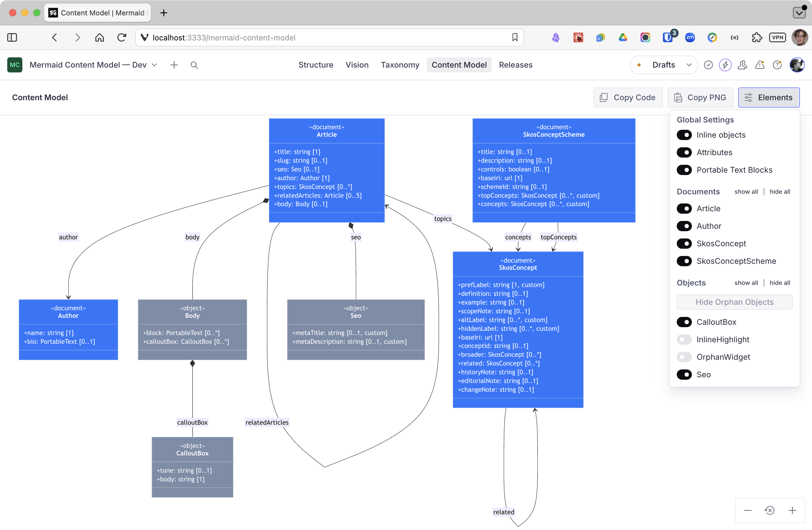Open the browser profile avatar
Viewport: 812px width, 530px height.
(x=799, y=37)
